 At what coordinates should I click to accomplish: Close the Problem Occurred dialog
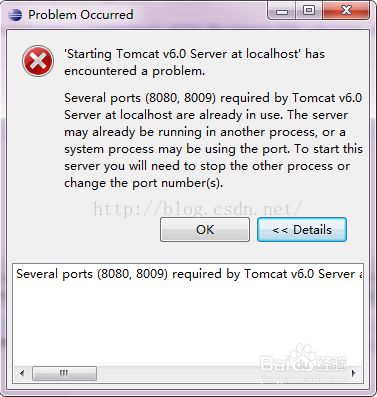[346, 11]
